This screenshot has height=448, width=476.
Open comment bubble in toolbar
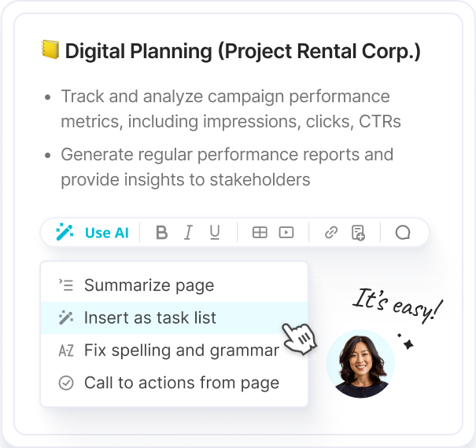[x=403, y=233]
